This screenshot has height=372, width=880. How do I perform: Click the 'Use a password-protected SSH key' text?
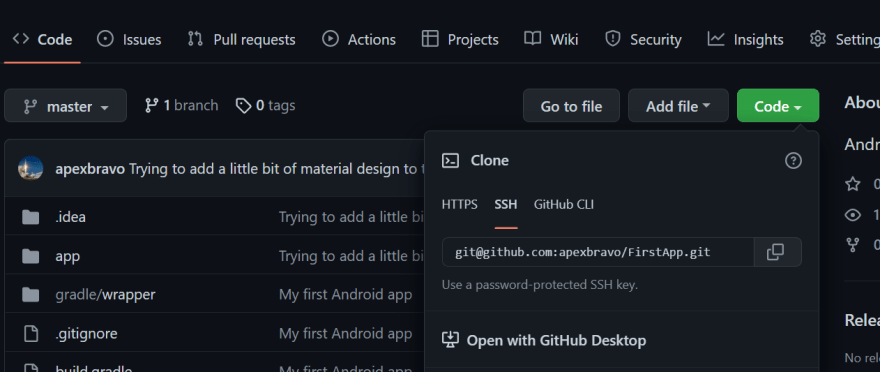point(540,285)
